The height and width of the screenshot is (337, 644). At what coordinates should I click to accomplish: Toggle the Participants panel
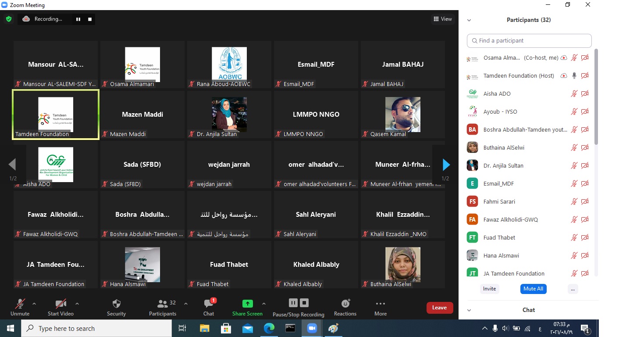pyautogui.click(x=163, y=307)
